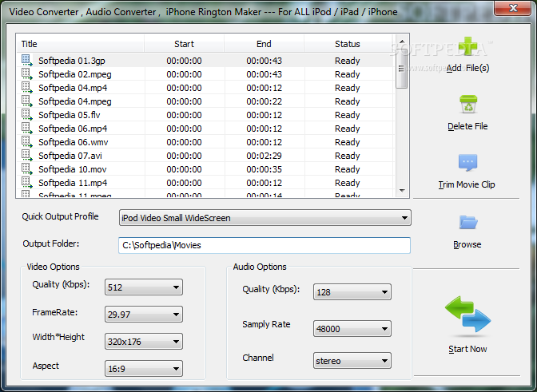This screenshot has width=537, height=392.
Task: Select the Softpedia 01.3gp row title
Action: click(72, 61)
